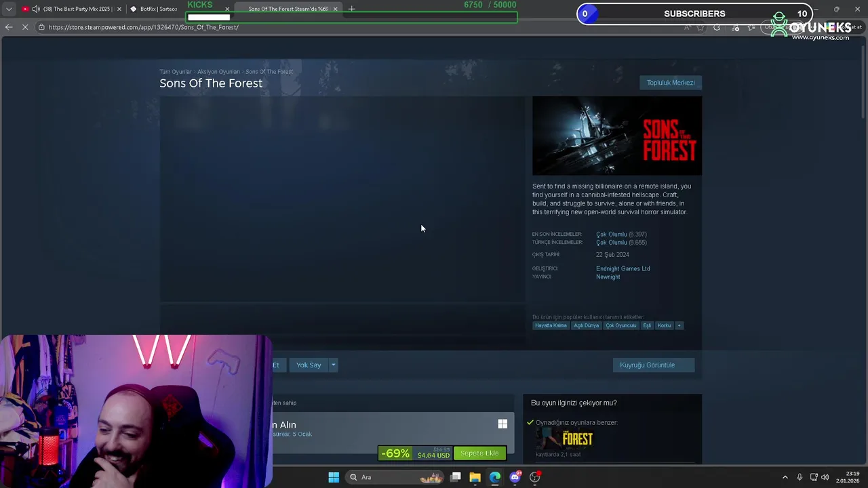Open Turkish reviews Çok Olumlu (6.655)
Viewport: 868px width, 488px height.
[621, 243]
